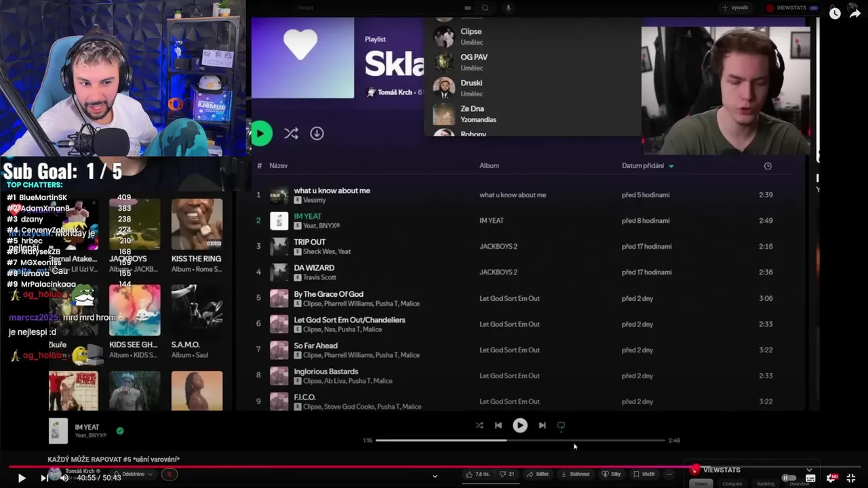Click the YouTube next video button
The image size is (868, 488).
[x=44, y=478]
